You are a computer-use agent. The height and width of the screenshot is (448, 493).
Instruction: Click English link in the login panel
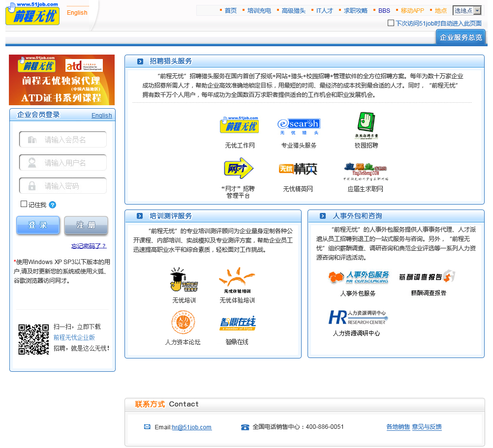click(x=101, y=115)
